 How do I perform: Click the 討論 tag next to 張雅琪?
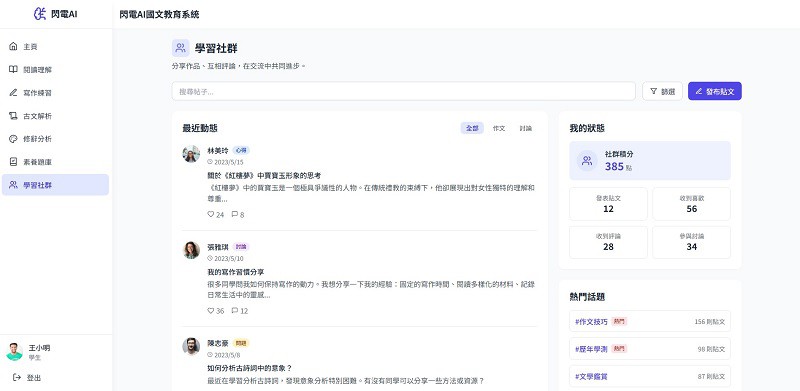241,247
